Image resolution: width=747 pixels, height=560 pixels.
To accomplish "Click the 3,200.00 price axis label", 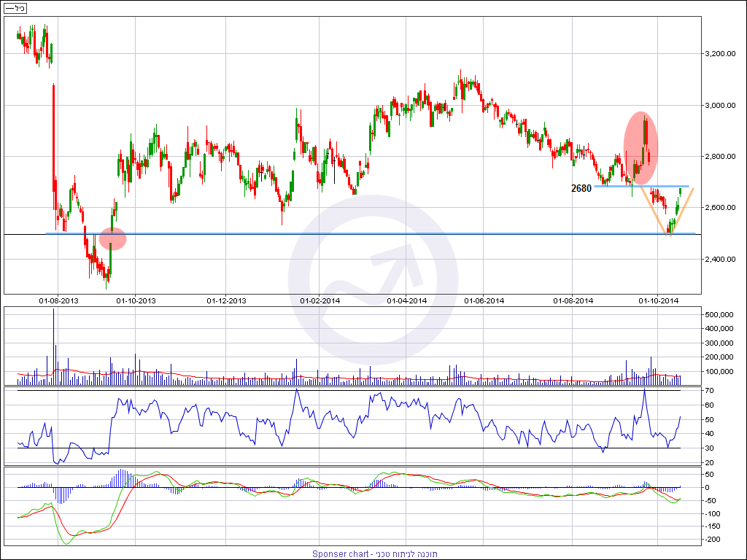I will 723,54.
